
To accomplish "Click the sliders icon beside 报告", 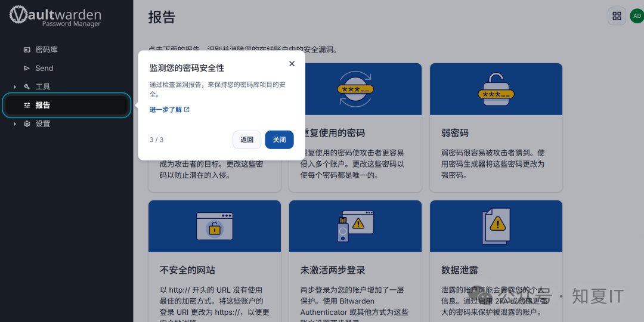I will (x=27, y=105).
